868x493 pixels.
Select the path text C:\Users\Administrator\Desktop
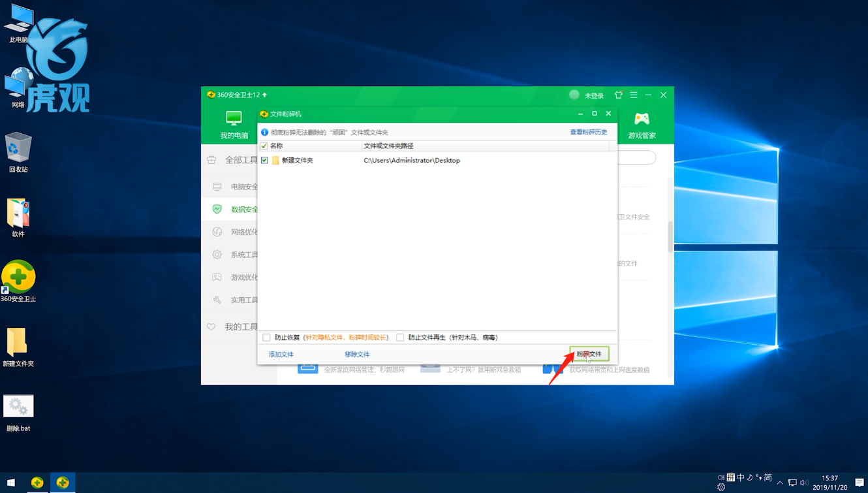point(412,160)
